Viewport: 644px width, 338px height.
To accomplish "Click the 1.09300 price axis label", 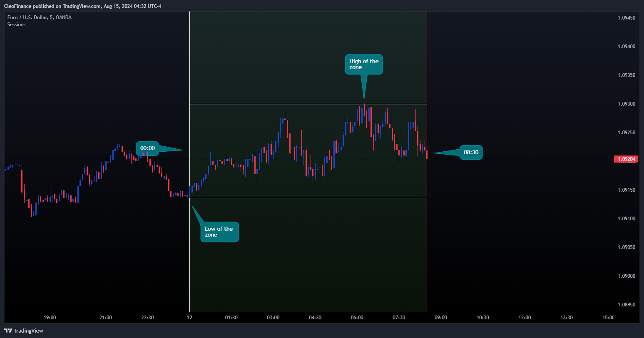I will (627, 104).
